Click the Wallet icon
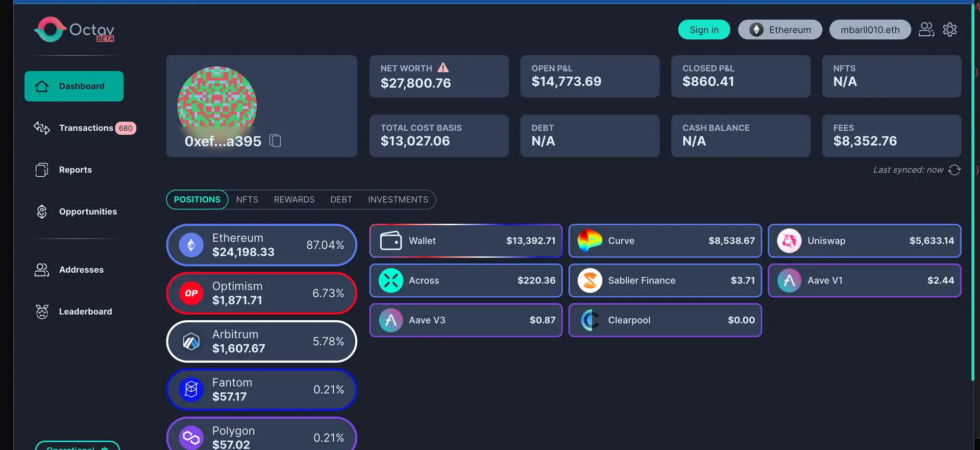This screenshot has height=450, width=980. tap(391, 241)
